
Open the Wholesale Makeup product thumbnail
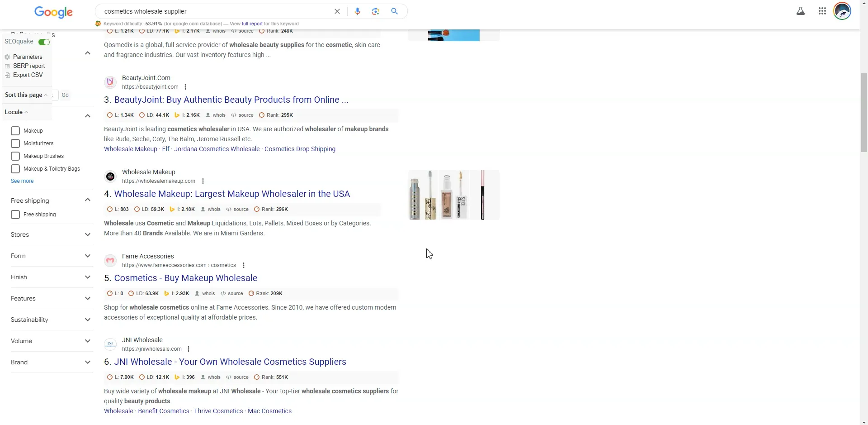(x=453, y=195)
